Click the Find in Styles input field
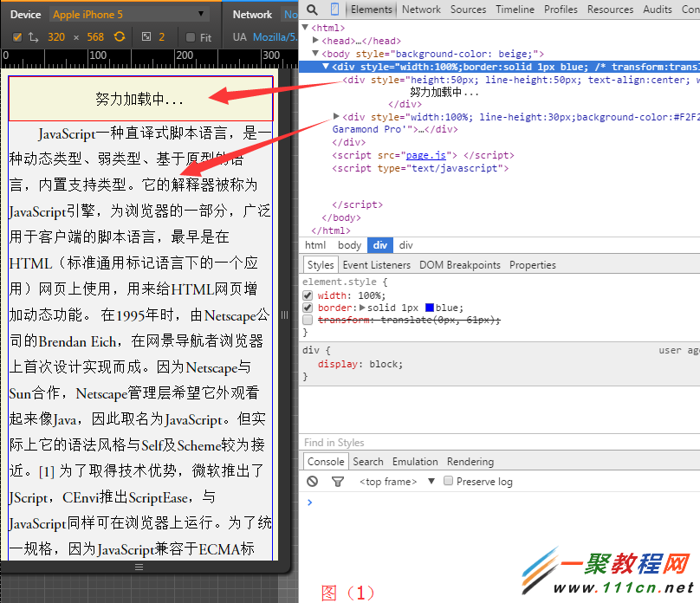 (499, 443)
